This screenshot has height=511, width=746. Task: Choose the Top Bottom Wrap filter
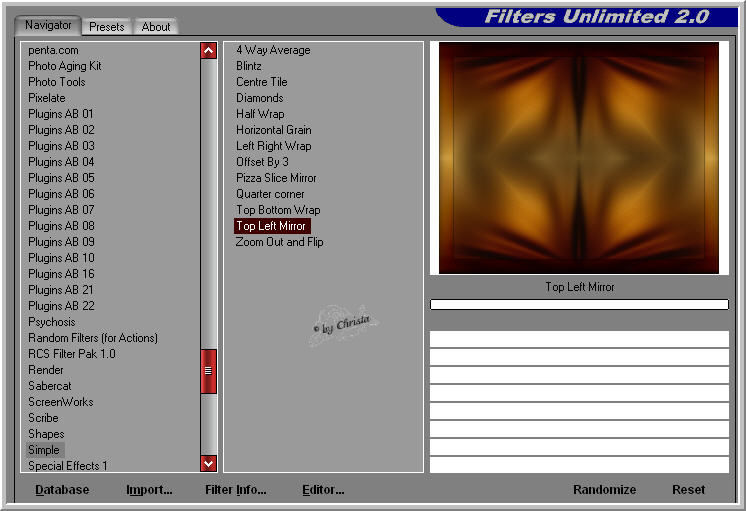[278, 210]
